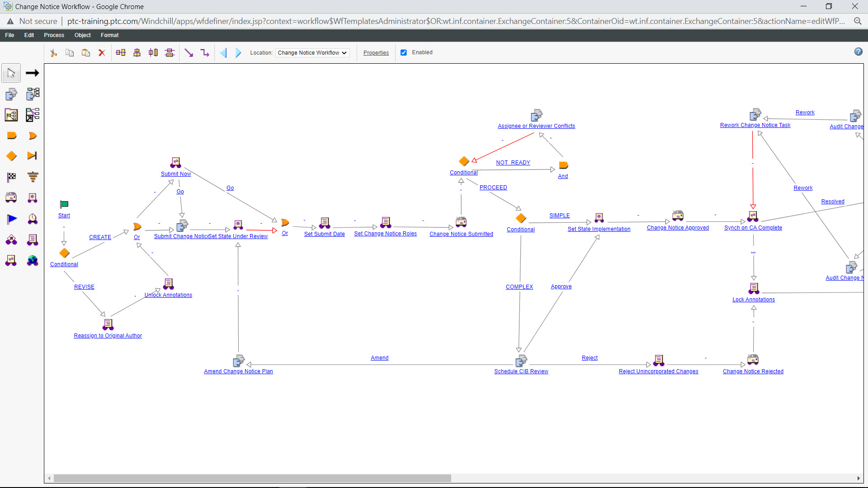Open the help question mark icon
Screen dimensions: 868x488
coord(858,52)
